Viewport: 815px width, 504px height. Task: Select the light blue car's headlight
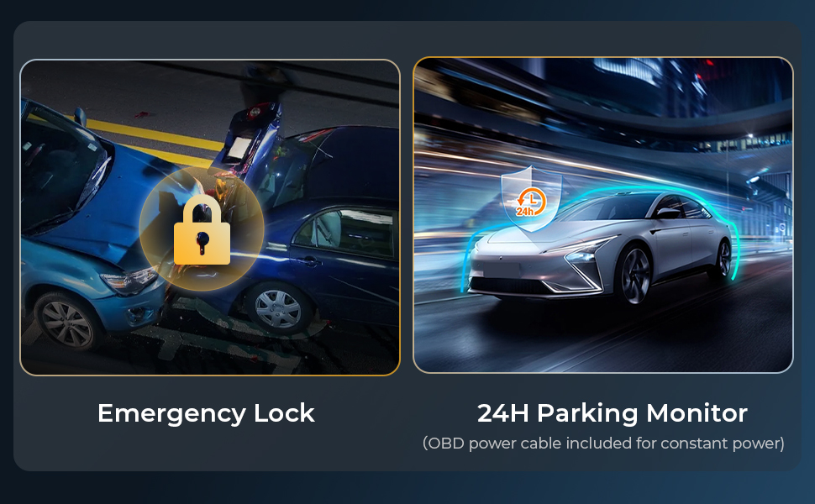[x=129, y=281]
